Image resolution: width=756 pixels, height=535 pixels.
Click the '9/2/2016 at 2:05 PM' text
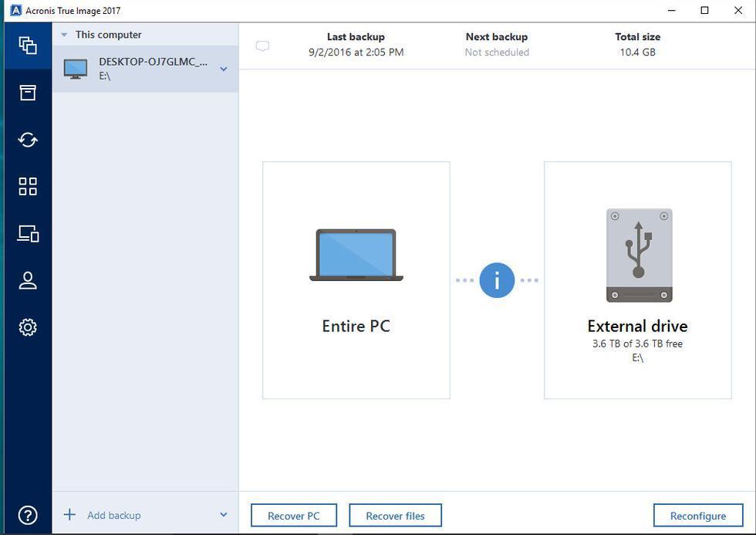tap(356, 52)
